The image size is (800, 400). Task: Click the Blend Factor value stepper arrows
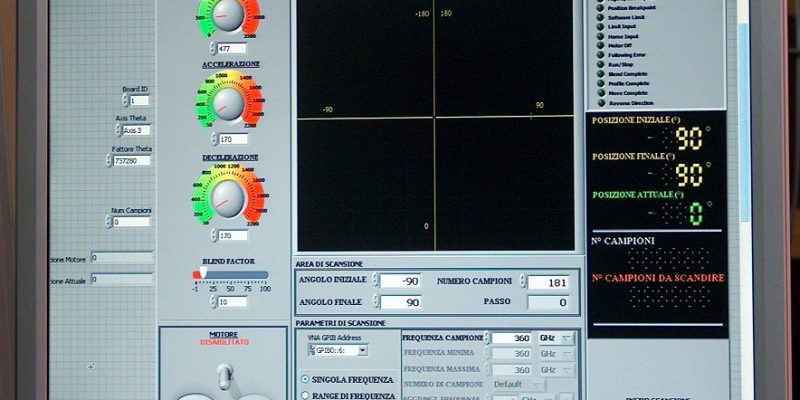pyautogui.click(x=214, y=301)
